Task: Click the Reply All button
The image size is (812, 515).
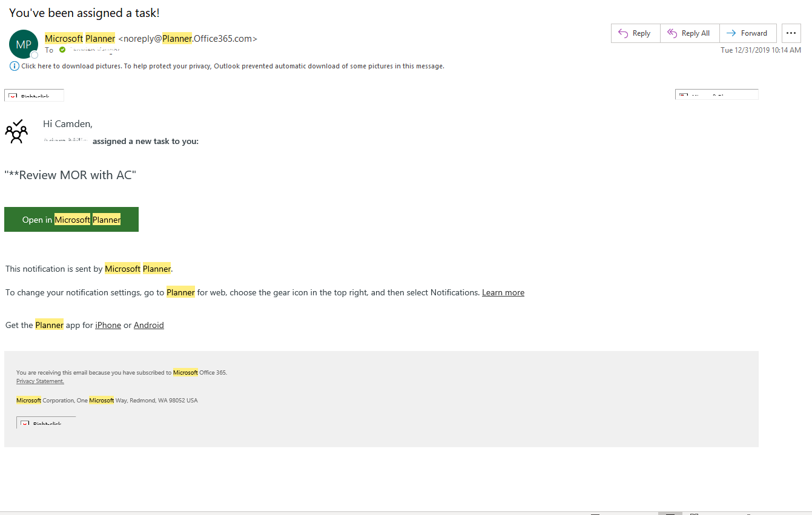Action: (x=690, y=33)
